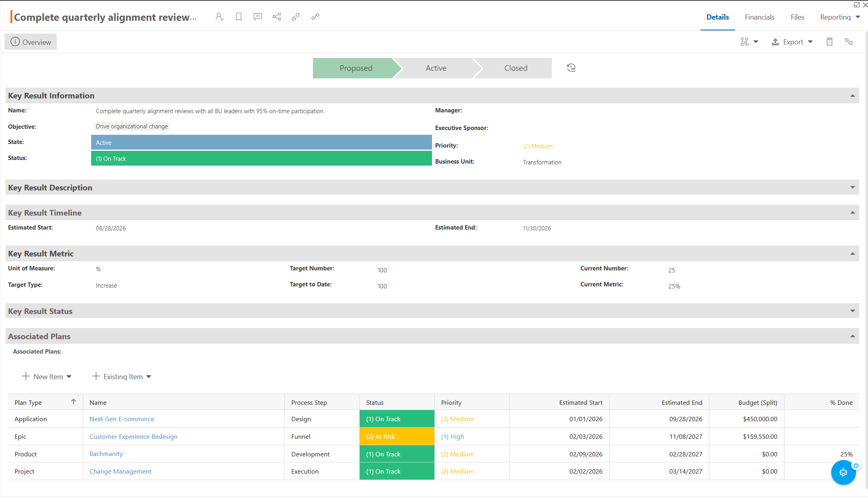This screenshot has width=868, height=498.
Task: Click the share network icon
Action: tap(277, 17)
